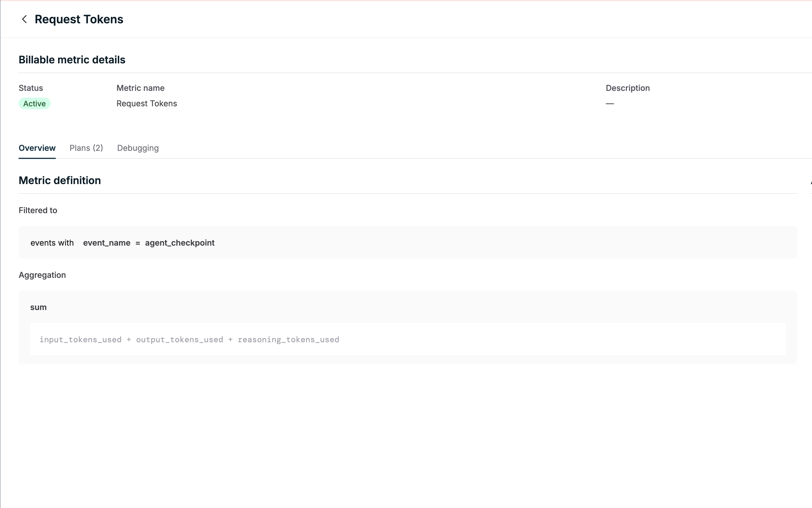Viewport: 812px width, 508px height.
Task: Click the green Active status badge
Action: click(34, 103)
